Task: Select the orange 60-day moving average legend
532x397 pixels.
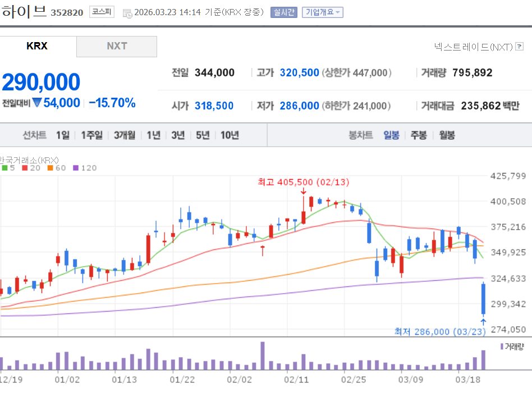Action: (x=56, y=168)
